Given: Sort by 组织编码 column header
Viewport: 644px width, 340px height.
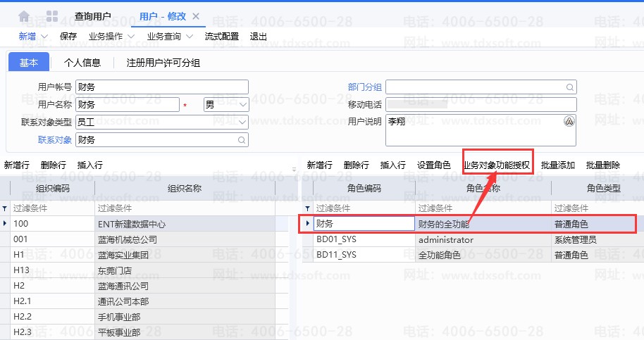Looking at the screenshot, I should pyautogui.click(x=53, y=188).
